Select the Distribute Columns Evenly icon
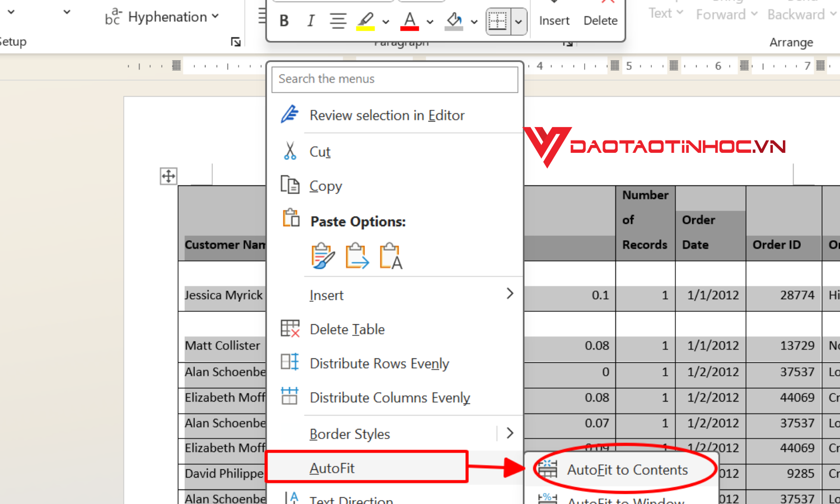840x504 pixels. [x=290, y=396]
